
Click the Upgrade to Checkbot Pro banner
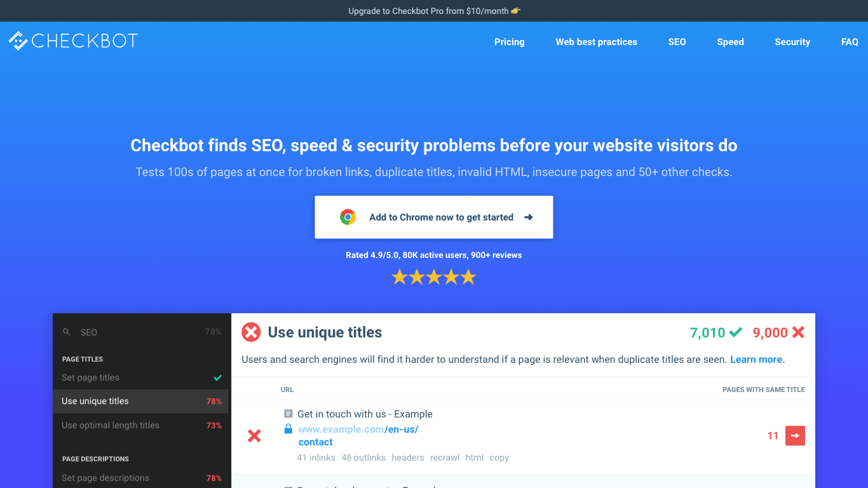click(434, 11)
